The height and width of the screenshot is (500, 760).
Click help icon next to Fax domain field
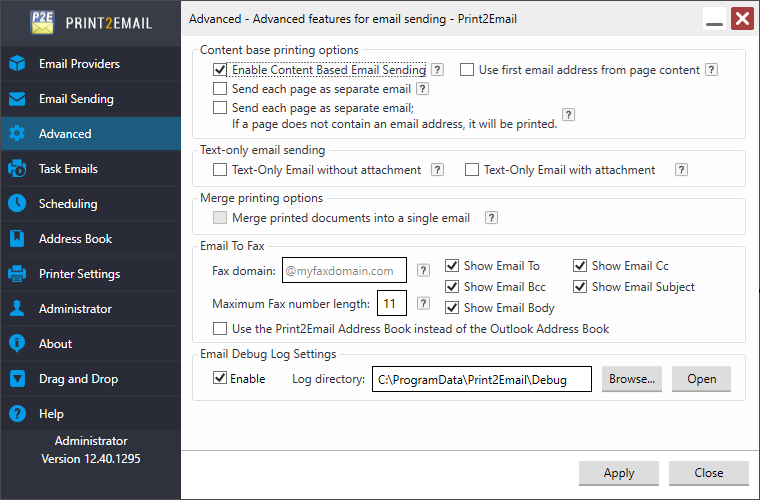(x=423, y=270)
